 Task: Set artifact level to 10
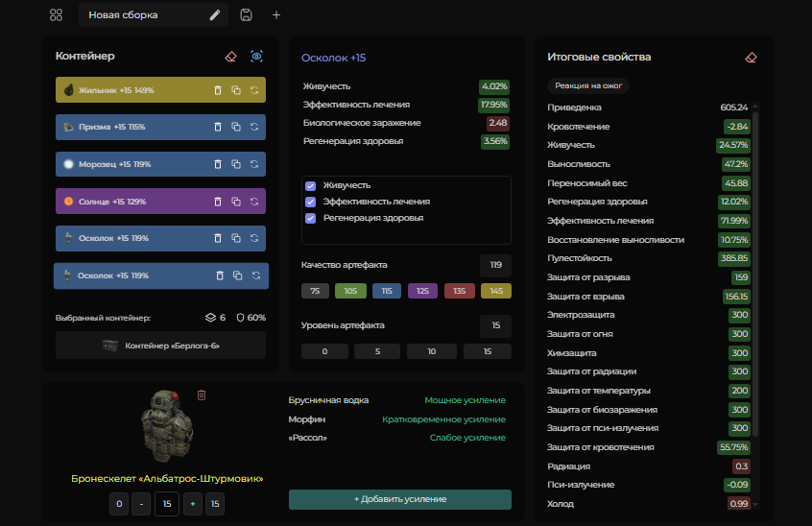(431, 351)
